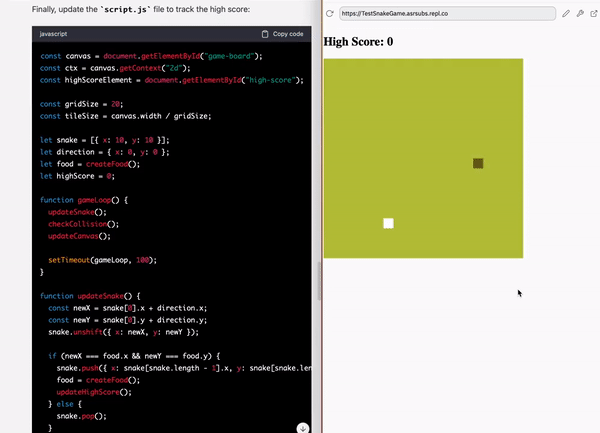The height and width of the screenshot is (433, 600).
Task: Click the function updateSnake() code line
Action: 91,296
